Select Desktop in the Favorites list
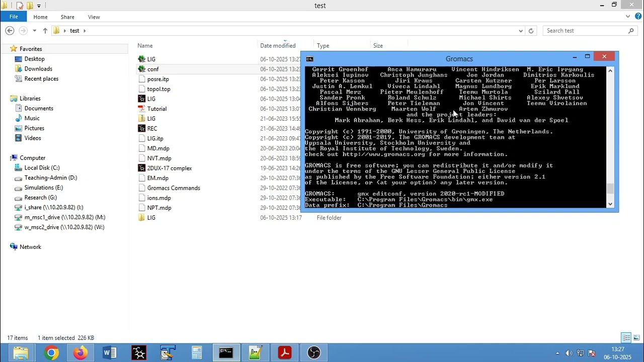 (x=34, y=59)
